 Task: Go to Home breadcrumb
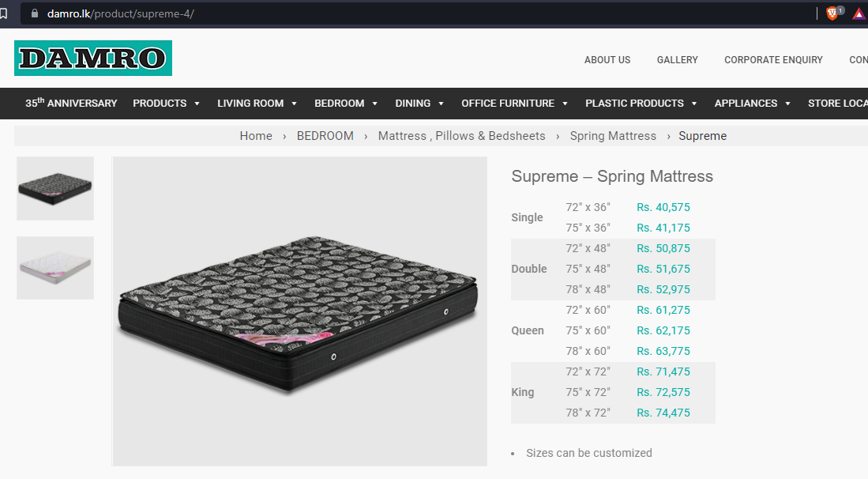pyautogui.click(x=256, y=136)
